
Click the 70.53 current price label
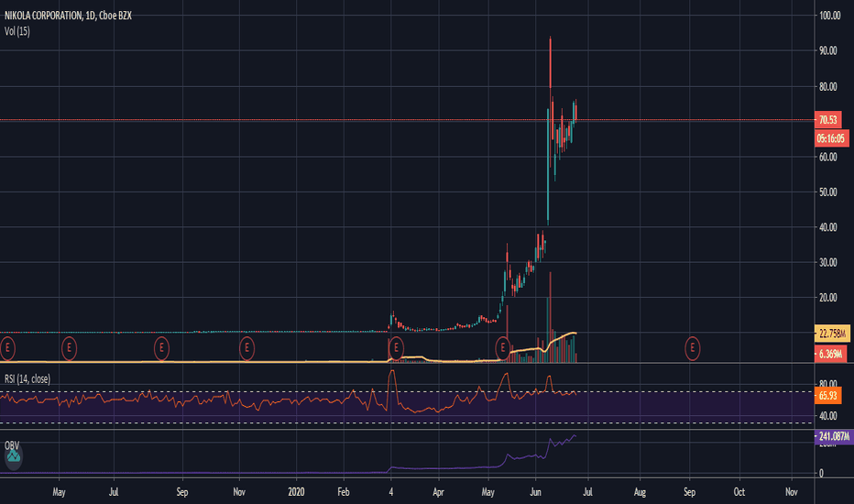tap(827, 120)
